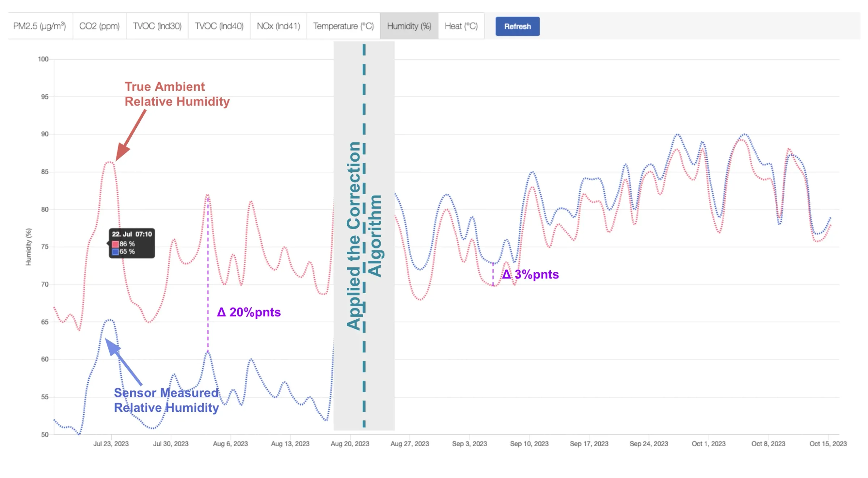Open the CO2 (ppm) tab

[x=99, y=26]
